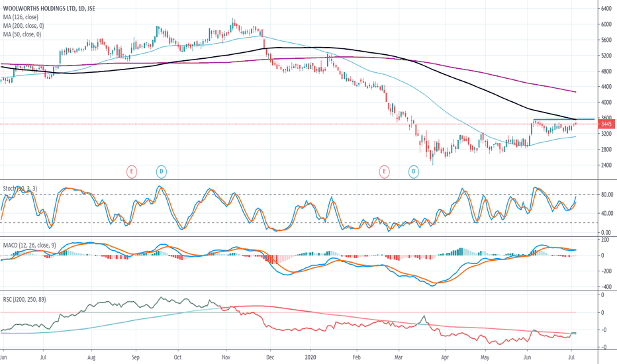Click the blue D dividend marker in mid-March
Image resolution: width=617 pixels, height=364 pixels.
[x=413, y=171]
